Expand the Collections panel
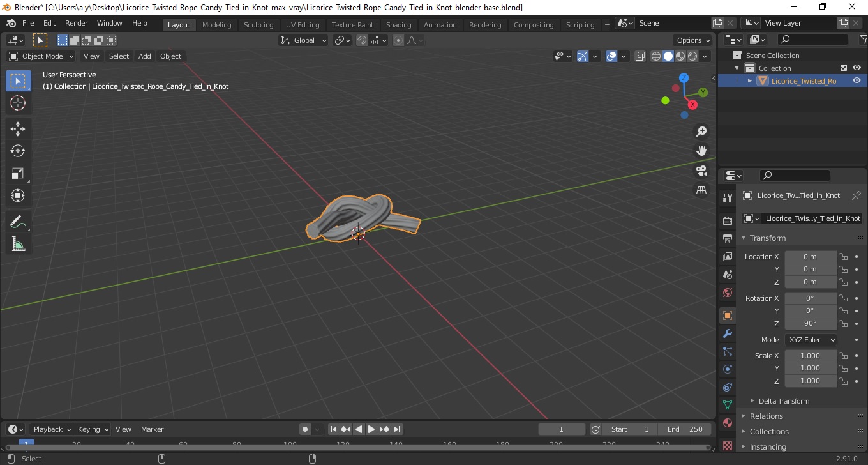Viewport: 868px width, 465px height. point(769,431)
